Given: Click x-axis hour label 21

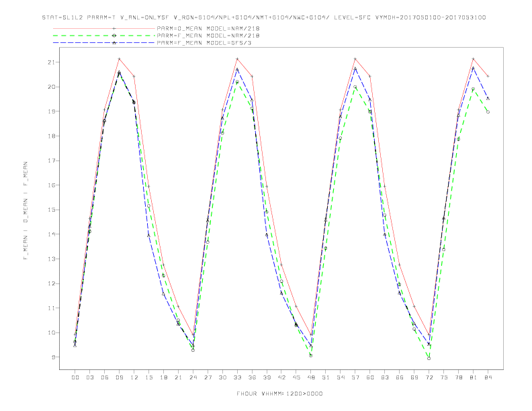Looking at the screenshot, I should point(178,377).
